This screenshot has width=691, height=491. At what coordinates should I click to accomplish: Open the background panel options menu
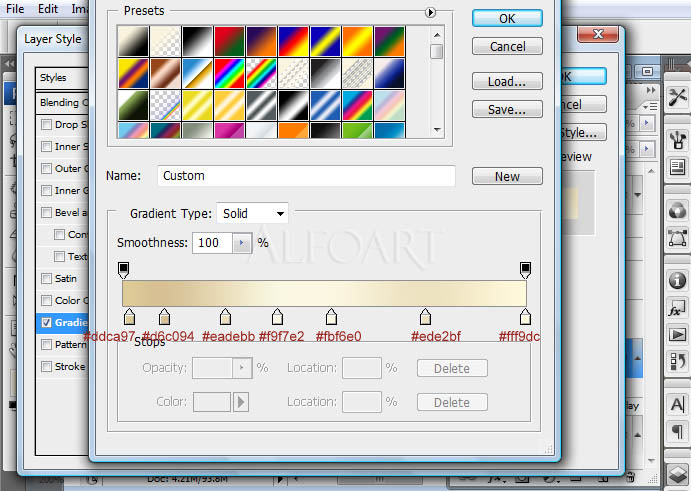pos(650,107)
